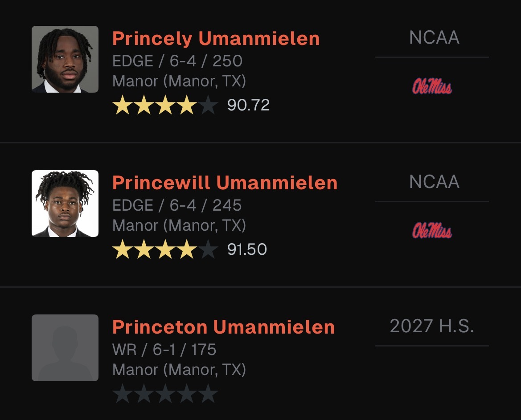Click the NCAA label in Princewill's row
Screen dimensions: 521x420
tap(434, 182)
